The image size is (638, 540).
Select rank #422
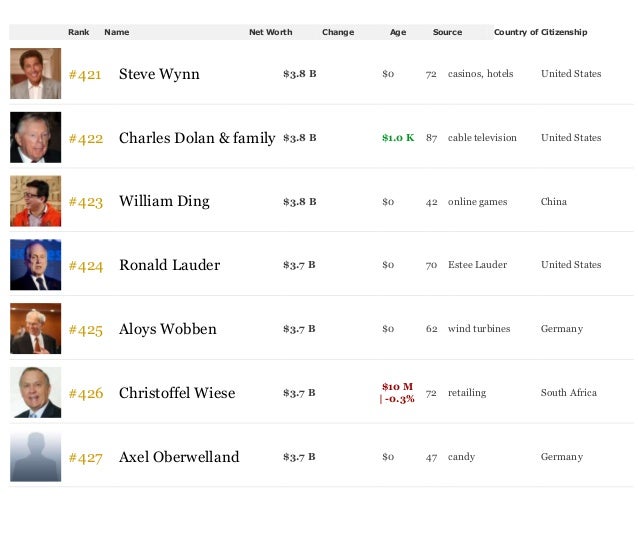[x=86, y=139]
